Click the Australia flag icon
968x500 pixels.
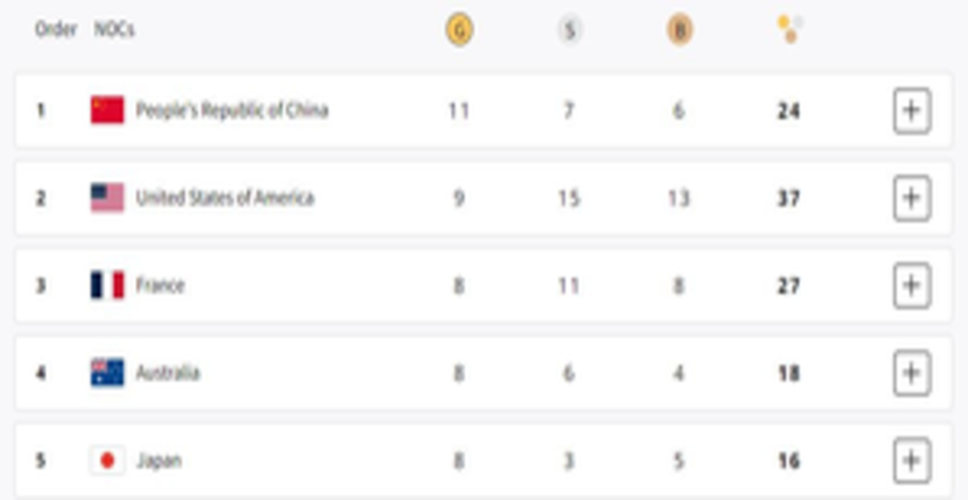click(107, 373)
